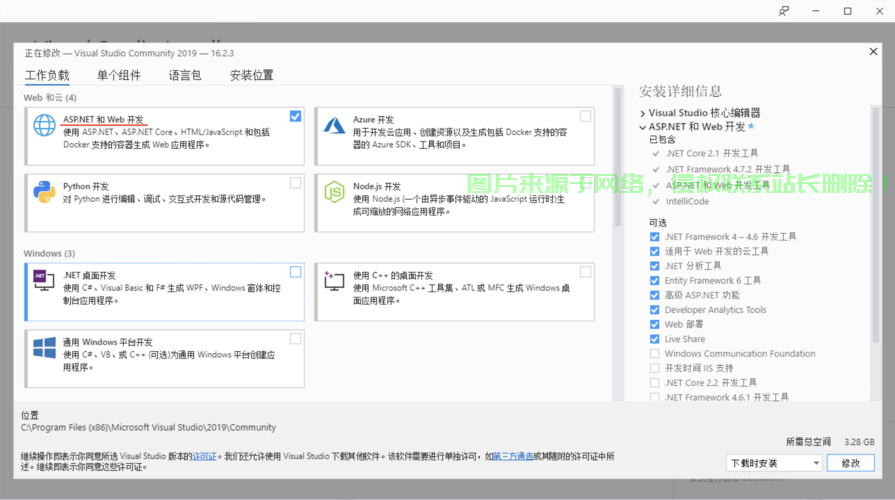Click the '安装详细信息' heading
The image size is (895, 500).
[x=680, y=91]
